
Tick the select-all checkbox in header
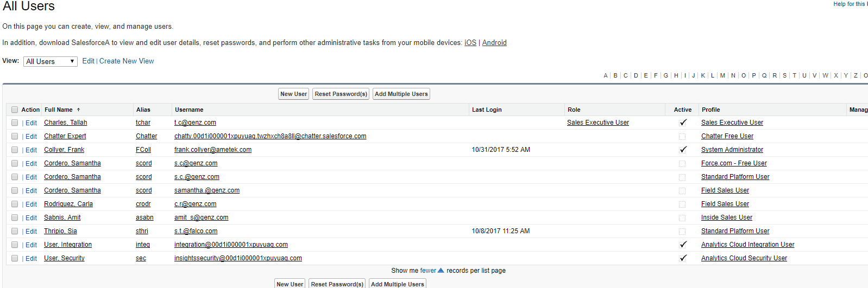(x=15, y=110)
